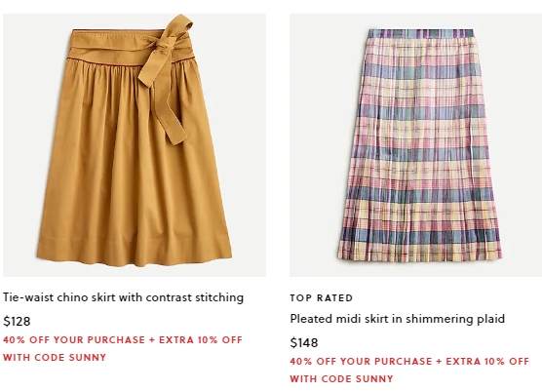The image size is (542, 392).
Task: Click the 40% off promo line under $128
Action: 123,339
